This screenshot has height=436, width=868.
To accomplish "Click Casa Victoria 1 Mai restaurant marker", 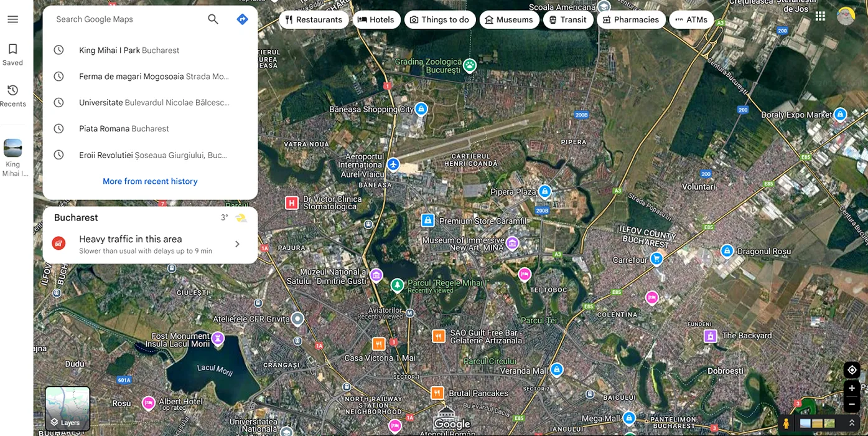I will pos(378,344).
